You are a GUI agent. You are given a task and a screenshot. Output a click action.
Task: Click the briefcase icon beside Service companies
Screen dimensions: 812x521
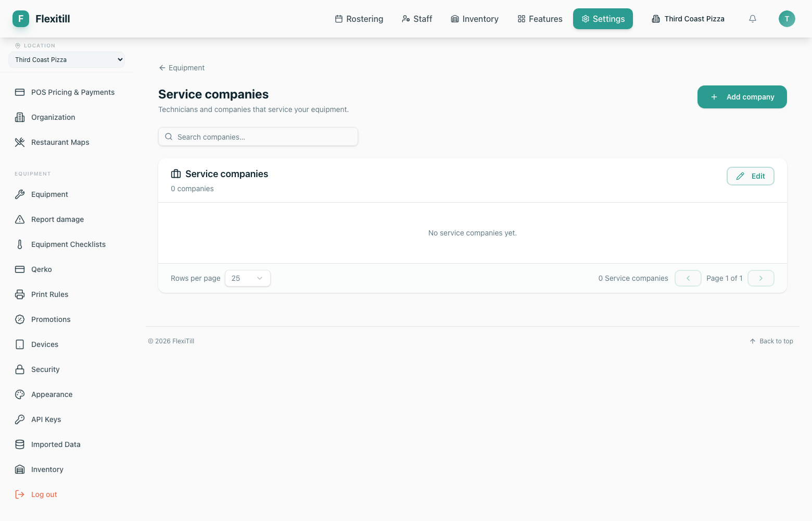(176, 174)
